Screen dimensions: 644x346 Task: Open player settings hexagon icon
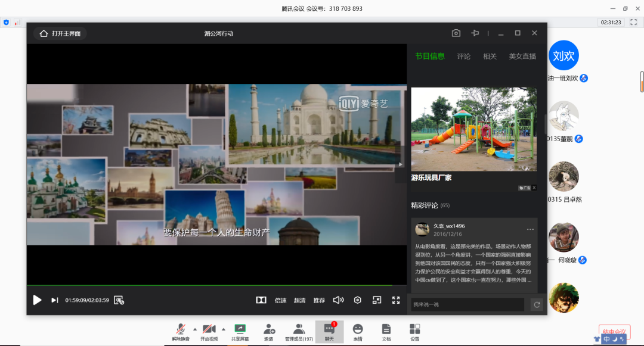358,300
